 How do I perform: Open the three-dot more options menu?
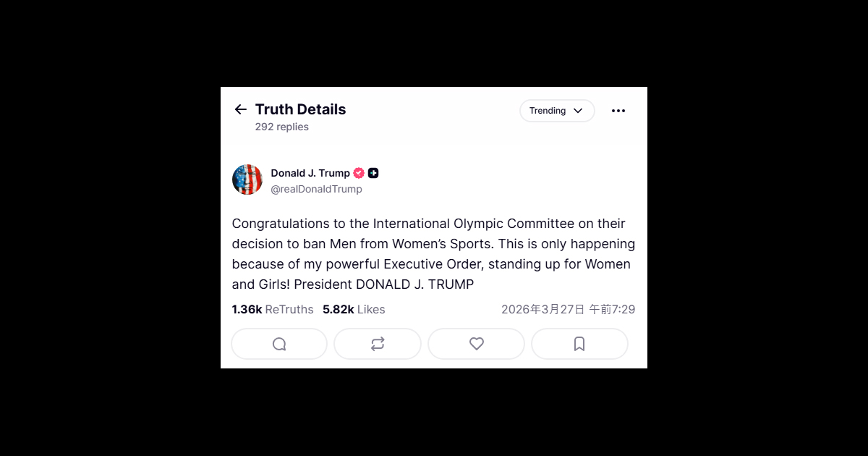[x=618, y=111]
